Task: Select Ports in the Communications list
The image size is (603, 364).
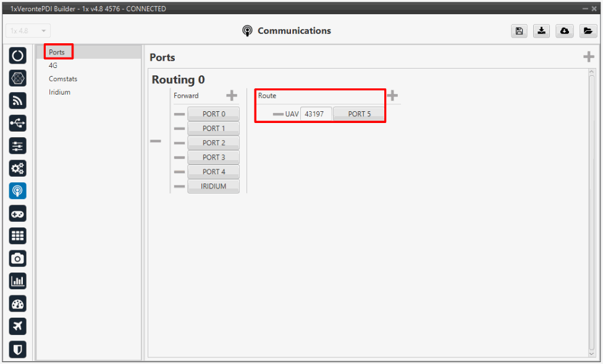Action: click(x=57, y=53)
